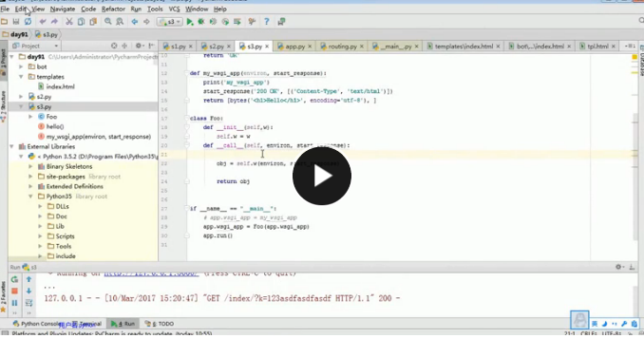Click the Save All toolbar icon
644x357 pixels.
[16, 21]
